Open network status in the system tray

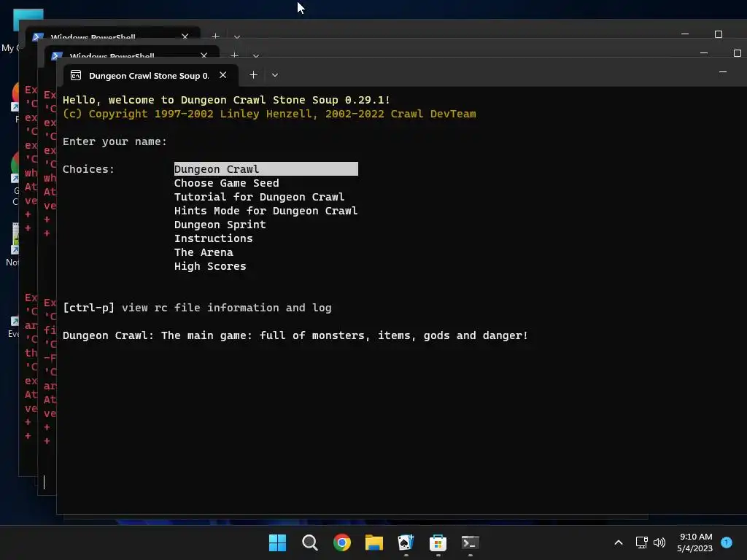[x=641, y=542]
